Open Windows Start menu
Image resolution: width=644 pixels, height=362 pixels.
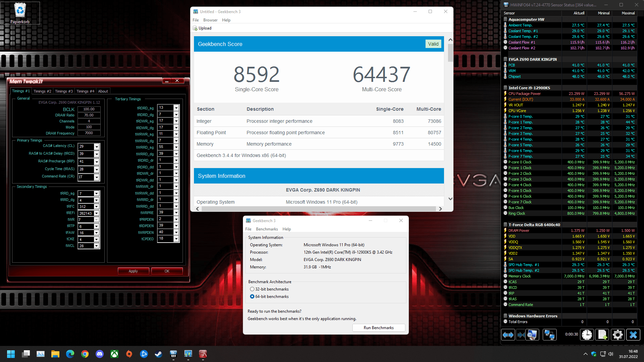coord(11,354)
